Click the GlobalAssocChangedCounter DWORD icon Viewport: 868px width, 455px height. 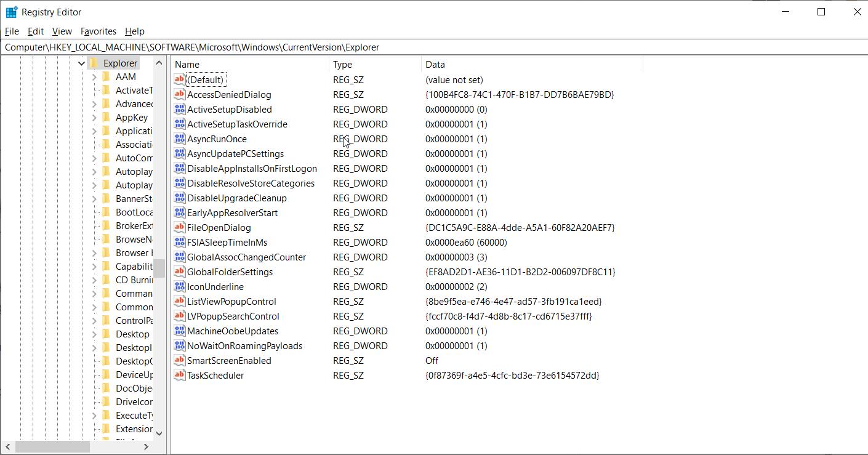click(179, 257)
